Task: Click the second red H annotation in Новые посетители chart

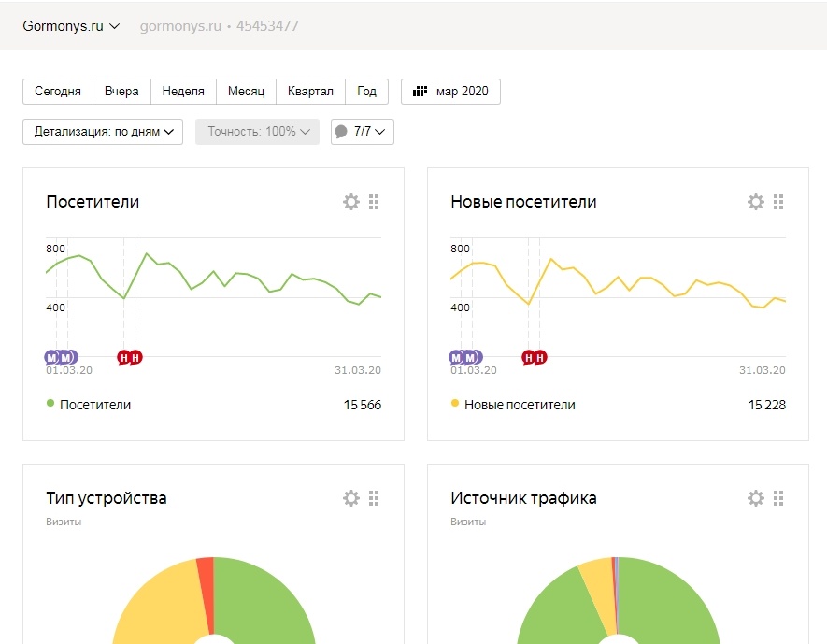Action: pos(541,358)
